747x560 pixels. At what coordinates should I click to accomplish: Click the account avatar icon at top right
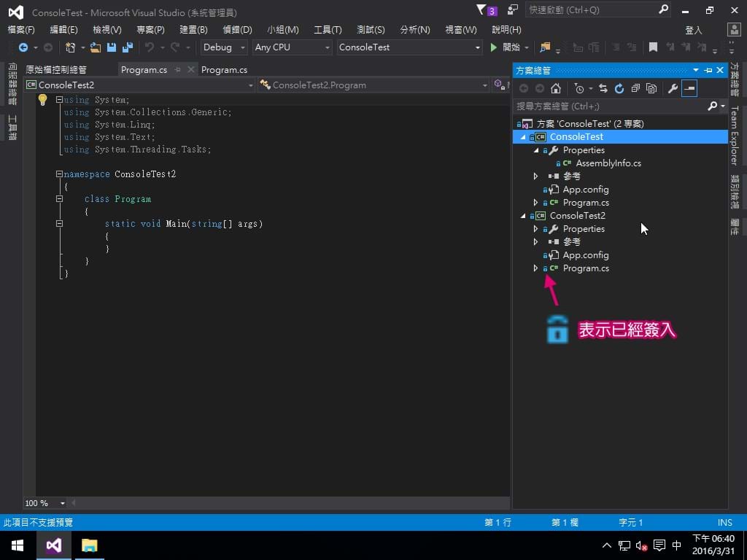pyautogui.click(x=734, y=29)
